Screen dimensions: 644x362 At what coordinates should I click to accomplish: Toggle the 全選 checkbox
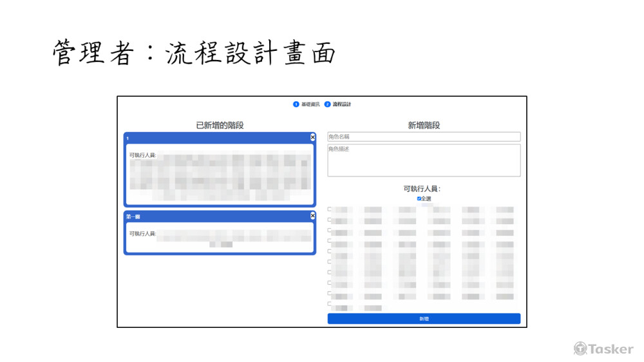(419, 198)
